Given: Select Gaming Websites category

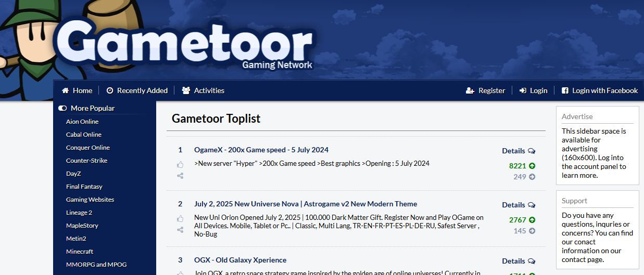Looking at the screenshot, I should tap(90, 200).
